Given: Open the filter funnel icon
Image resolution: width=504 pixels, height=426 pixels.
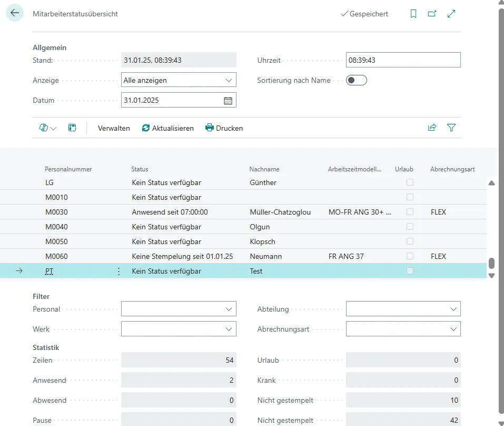Looking at the screenshot, I should pyautogui.click(x=451, y=128).
